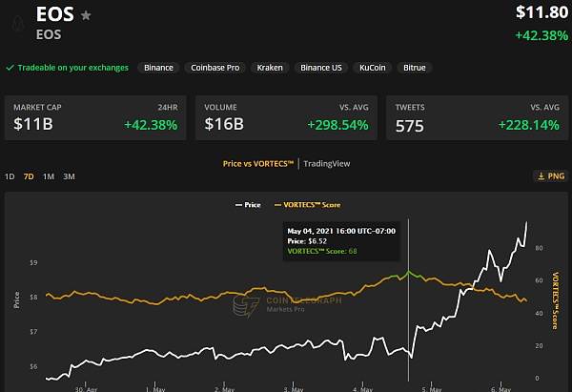The width and height of the screenshot is (572, 392).
Task: Click the Tweets count 575
Action: pos(410,126)
